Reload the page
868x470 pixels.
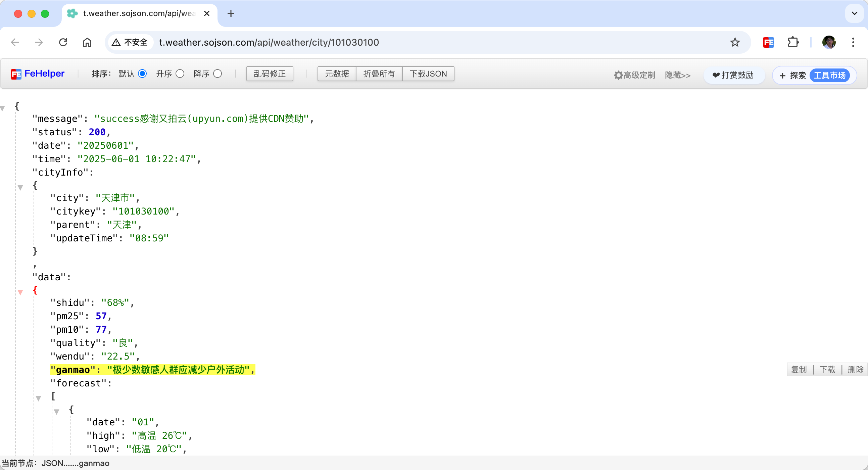coord(63,42)
